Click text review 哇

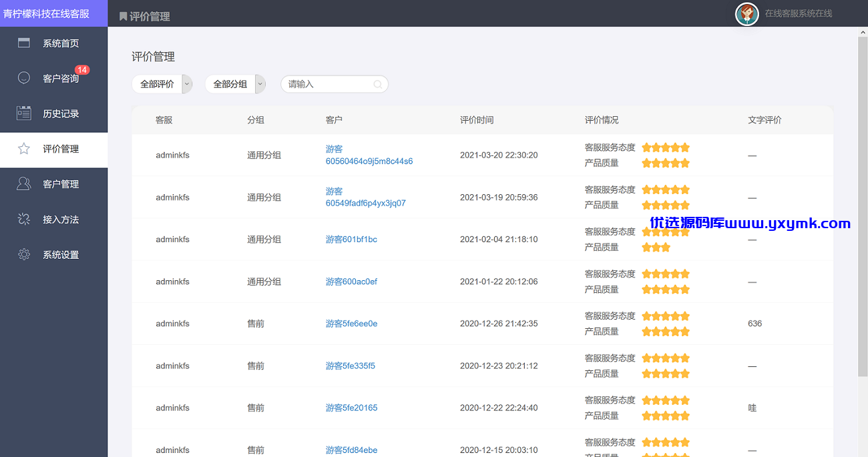point(752,408)
